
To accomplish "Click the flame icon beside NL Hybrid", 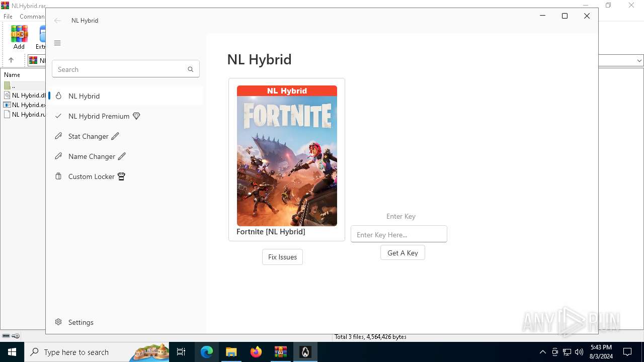I will (58, 96).
